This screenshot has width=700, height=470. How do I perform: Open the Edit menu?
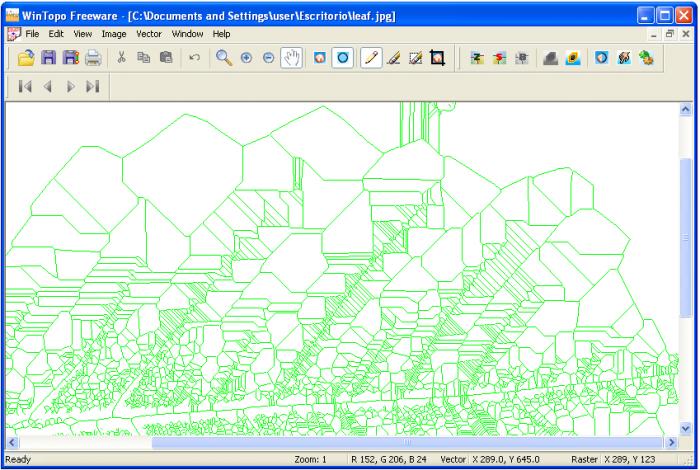(x=56, y=34)
